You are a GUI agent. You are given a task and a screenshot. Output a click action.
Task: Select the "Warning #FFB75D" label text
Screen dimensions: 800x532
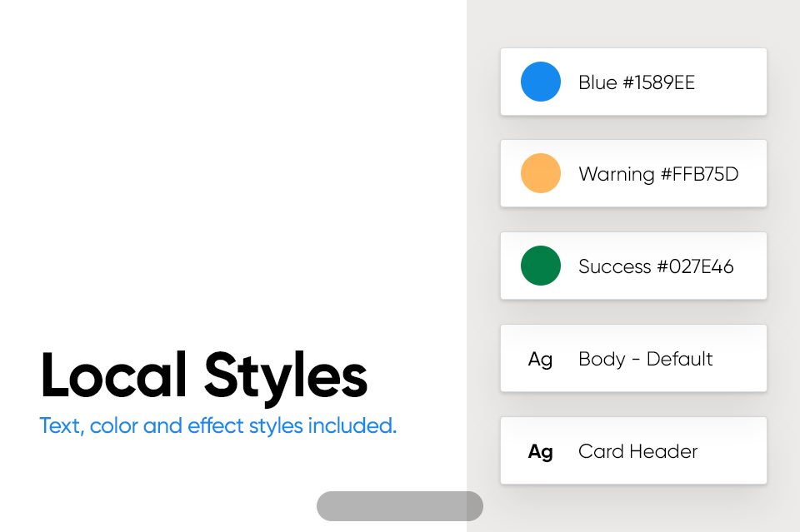point(658,174)
